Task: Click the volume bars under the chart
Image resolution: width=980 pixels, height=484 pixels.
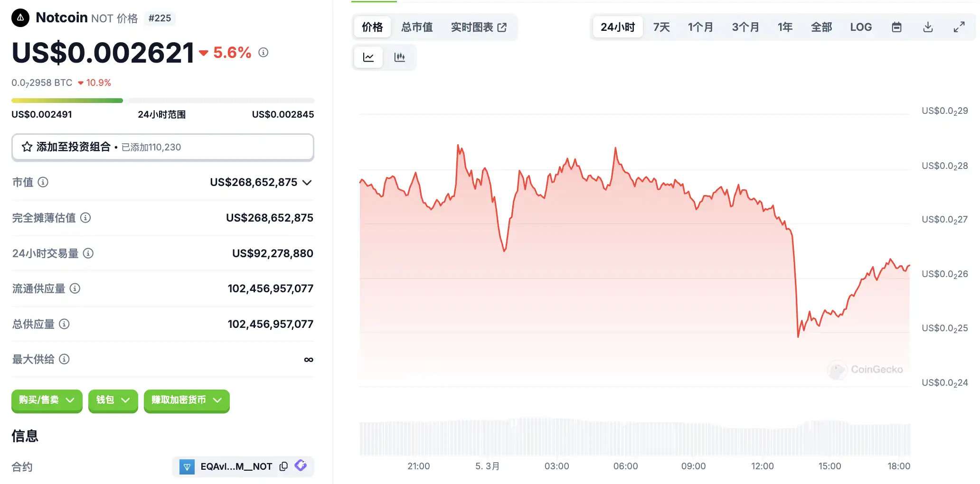Action: [x=635, y=437]
